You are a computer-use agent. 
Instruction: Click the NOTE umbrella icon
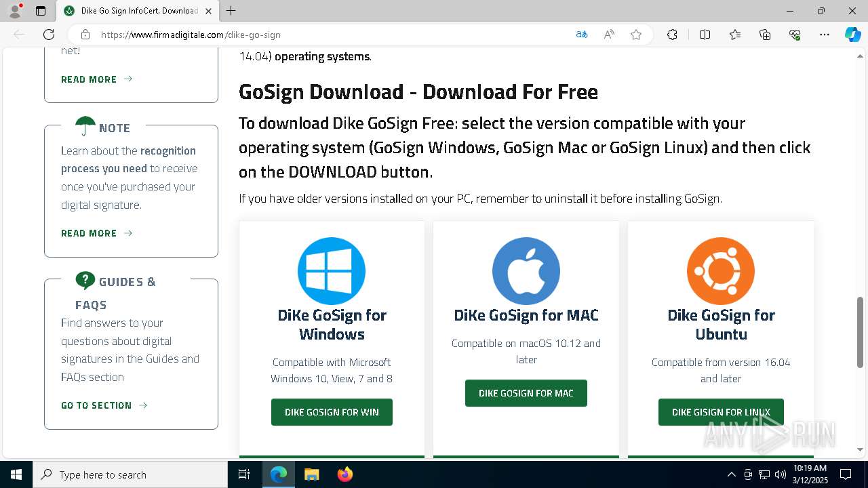pos(85,125)
